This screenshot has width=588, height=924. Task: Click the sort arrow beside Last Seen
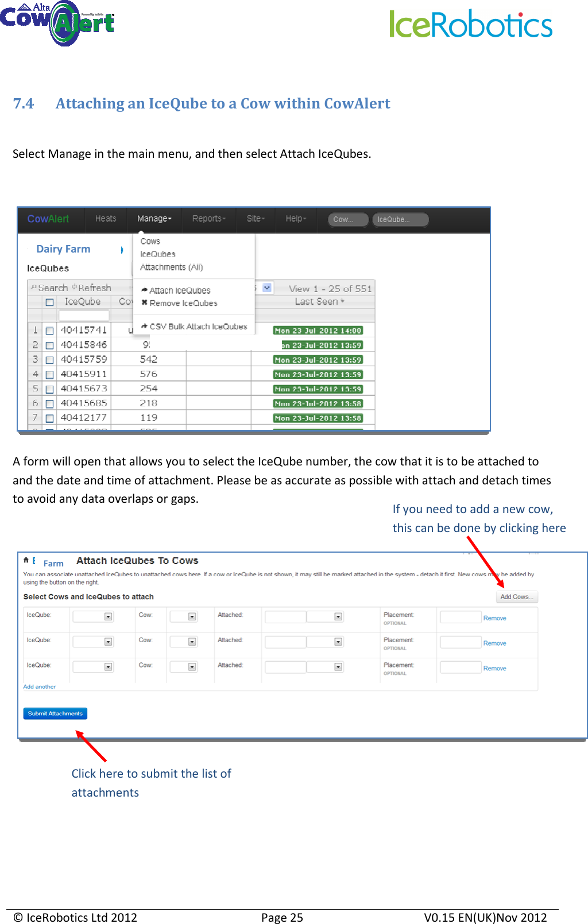pos(343,301)
